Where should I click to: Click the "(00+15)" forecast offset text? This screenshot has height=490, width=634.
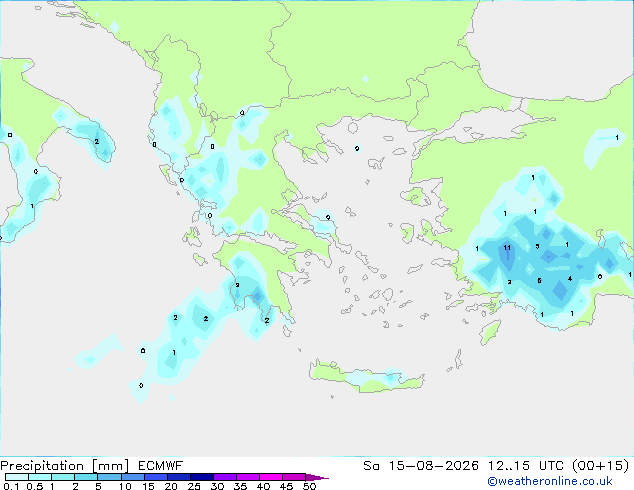click(600, 466)
